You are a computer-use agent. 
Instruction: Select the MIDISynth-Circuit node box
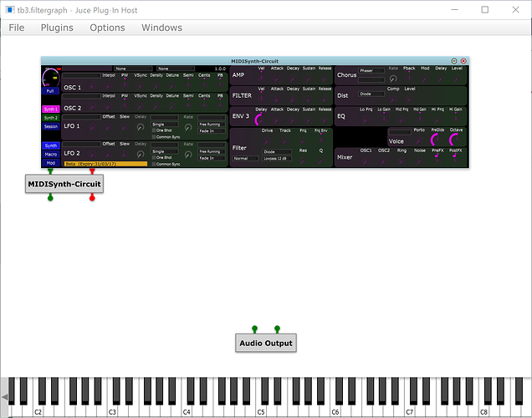point(64,184)
